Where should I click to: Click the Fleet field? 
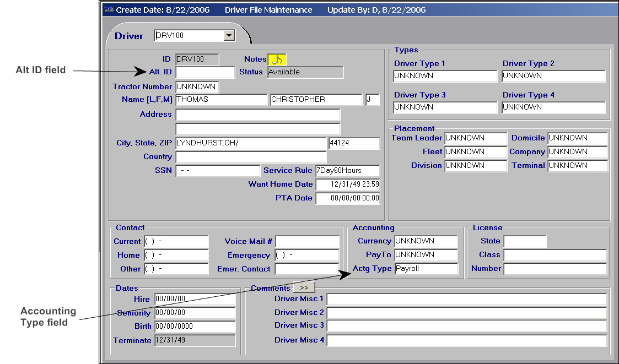click(x=476, y=152)
